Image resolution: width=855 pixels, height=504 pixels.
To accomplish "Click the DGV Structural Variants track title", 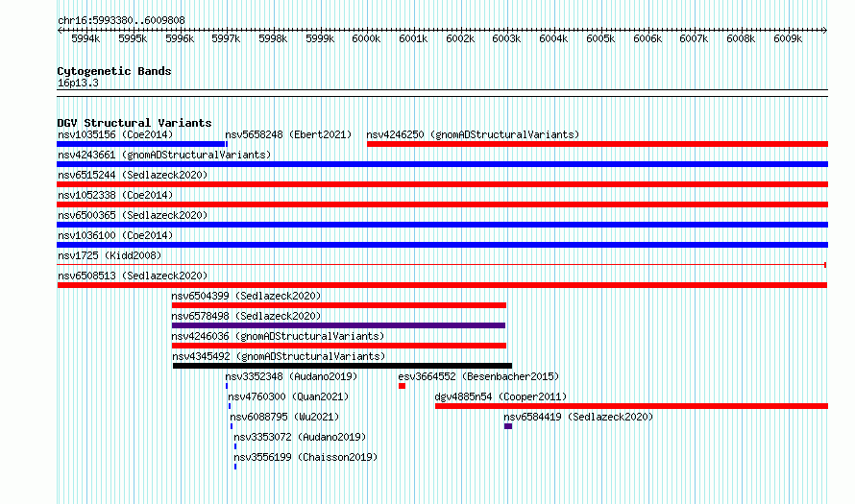I will pos(134,123).
